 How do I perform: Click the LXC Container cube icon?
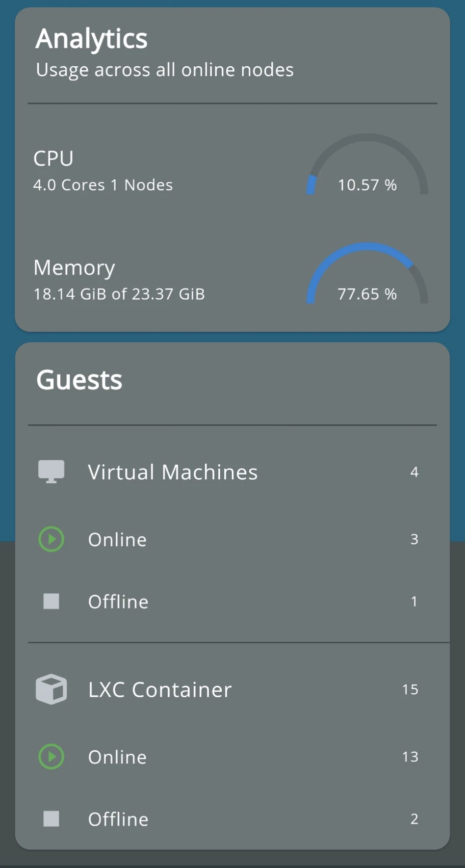[52, 689]
